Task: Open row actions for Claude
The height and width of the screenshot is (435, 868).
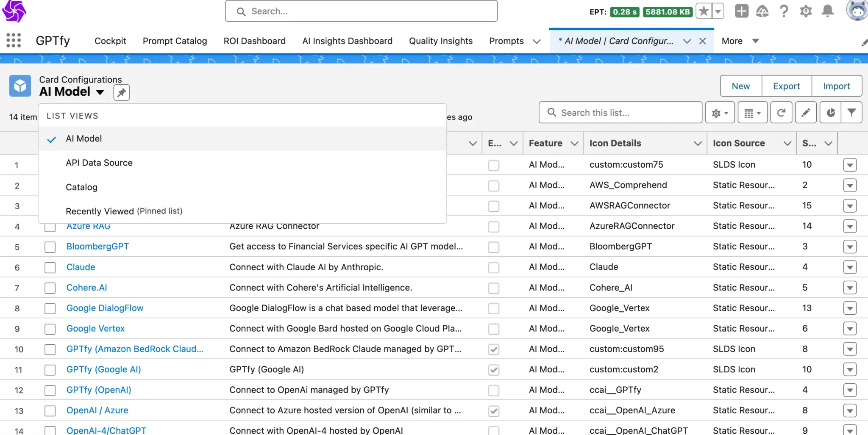Action: [x=850, y=267]
